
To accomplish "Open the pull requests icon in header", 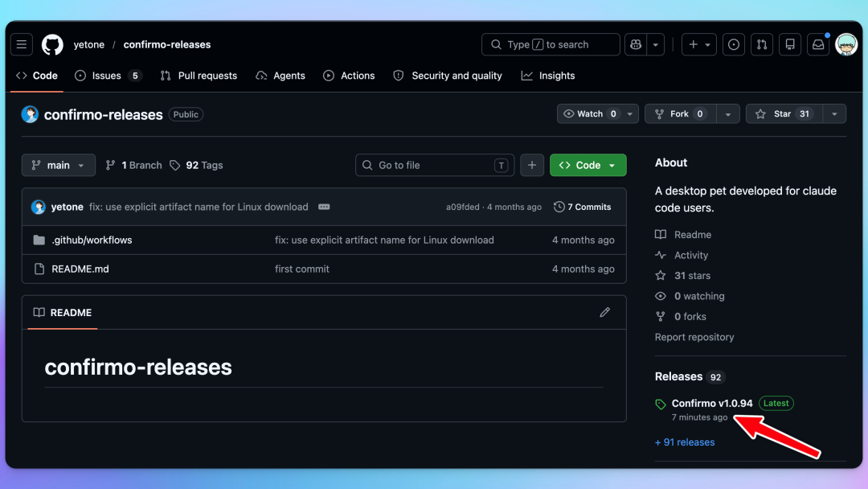I will [x=762, y=44].
